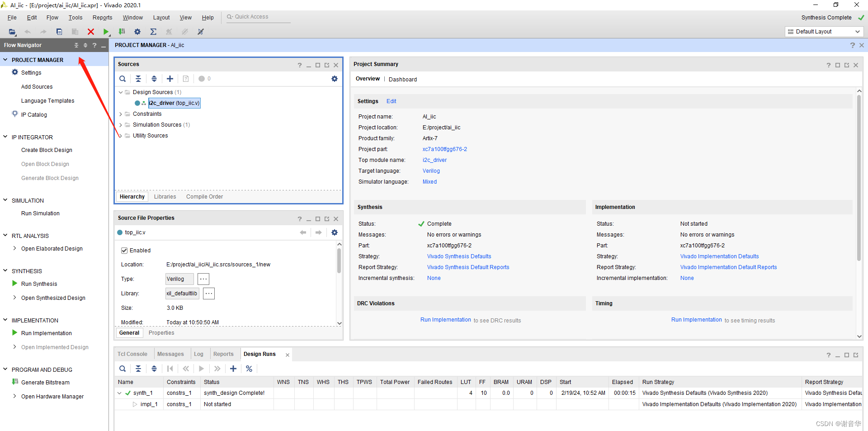Click Vivado Synthesis Defaults strategy link

[459, 256]
